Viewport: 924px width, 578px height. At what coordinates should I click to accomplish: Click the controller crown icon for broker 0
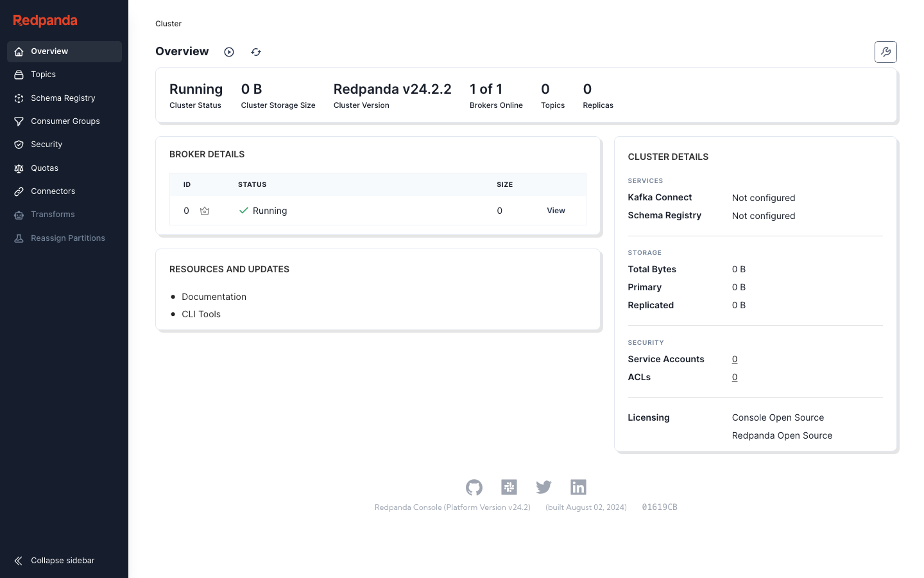pos(205,211)
